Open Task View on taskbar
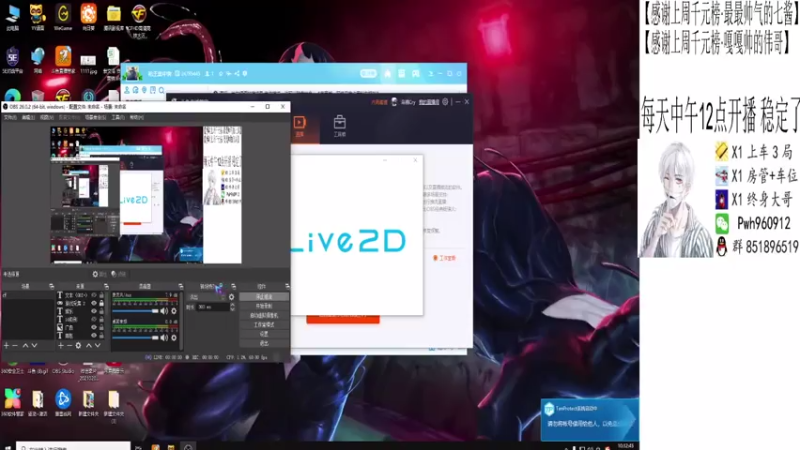The image size is (800, 450). tap(138, 447)
